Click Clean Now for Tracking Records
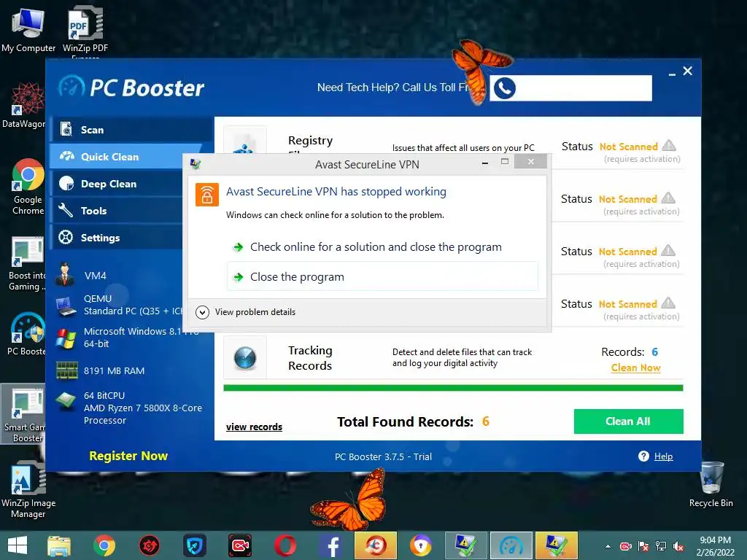The height and width of the screenshot is (560, 747). [635, 367]
